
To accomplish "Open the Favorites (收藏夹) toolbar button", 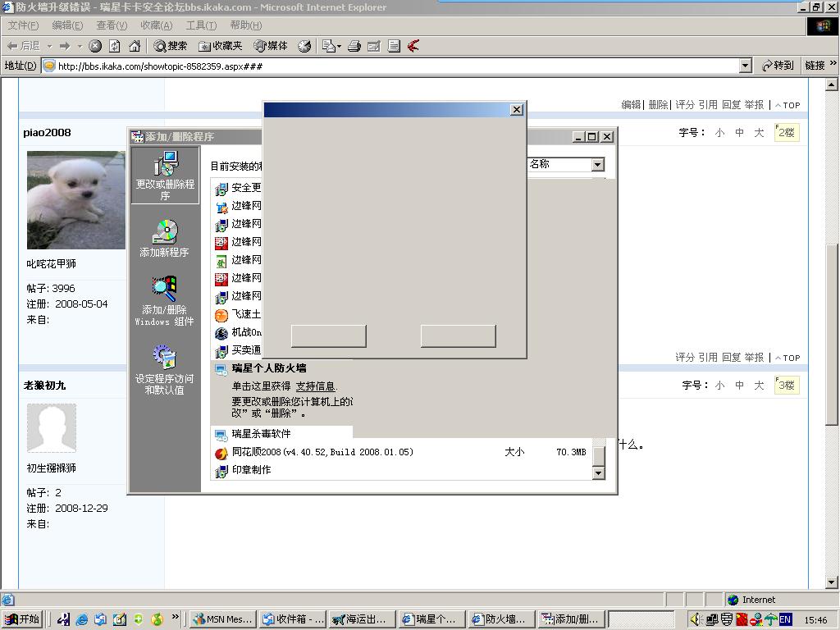I will point(220,46).
